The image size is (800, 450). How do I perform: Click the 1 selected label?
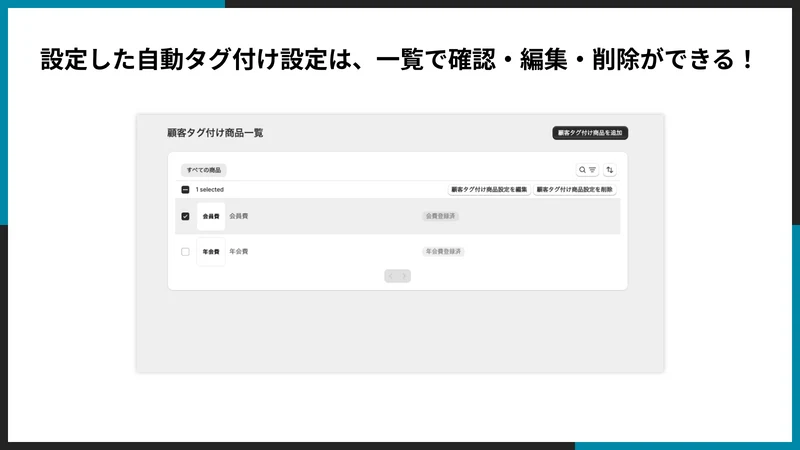click(210, 190)
